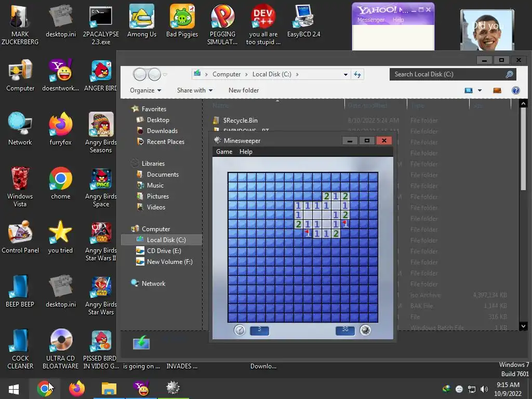
Task: Click the volume speaker tray icon
Action: pos(484,389)
